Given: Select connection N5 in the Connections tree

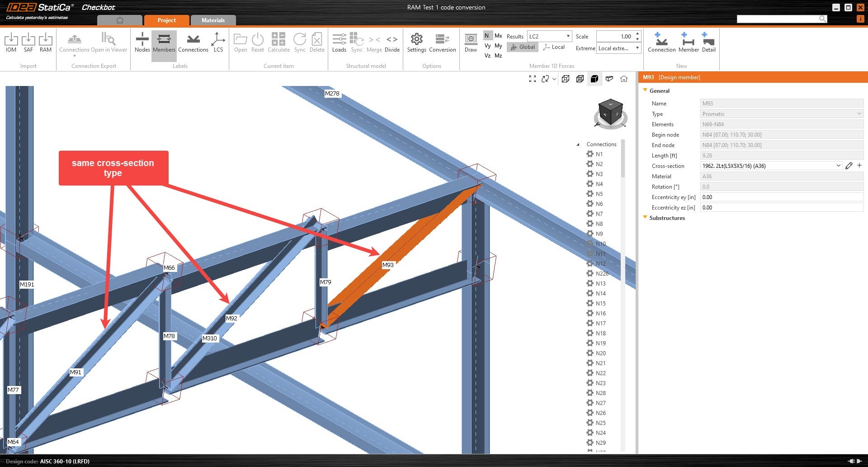Looking at the screenshot, I should coord(599,194).
